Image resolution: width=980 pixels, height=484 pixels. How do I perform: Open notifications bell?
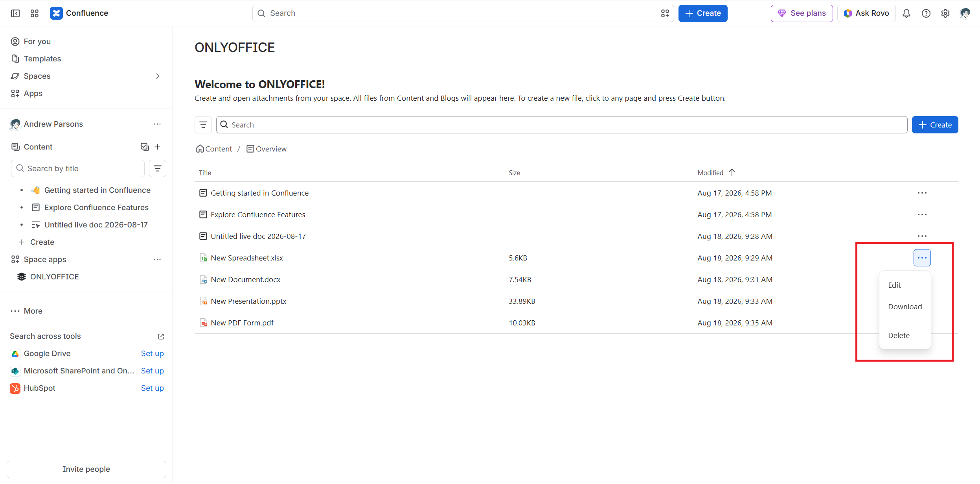[x=906, y=13]
